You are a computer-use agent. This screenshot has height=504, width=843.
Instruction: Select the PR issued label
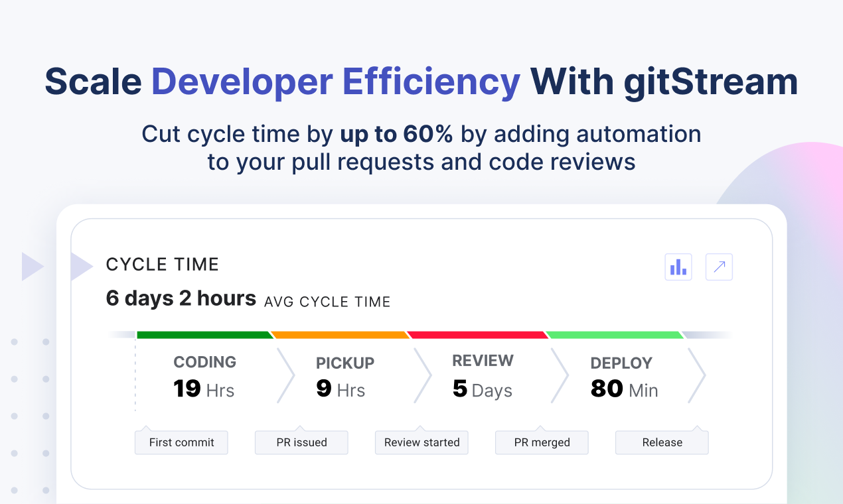(x=301, y=442)
